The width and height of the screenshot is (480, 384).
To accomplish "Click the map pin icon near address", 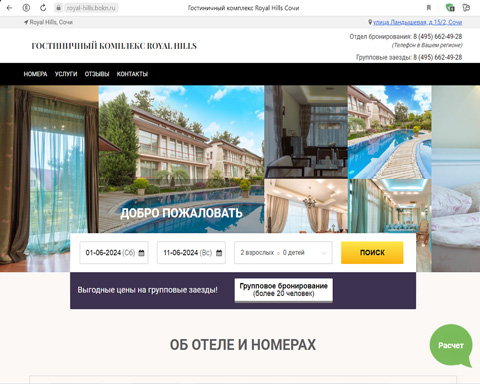I will 370,22.
